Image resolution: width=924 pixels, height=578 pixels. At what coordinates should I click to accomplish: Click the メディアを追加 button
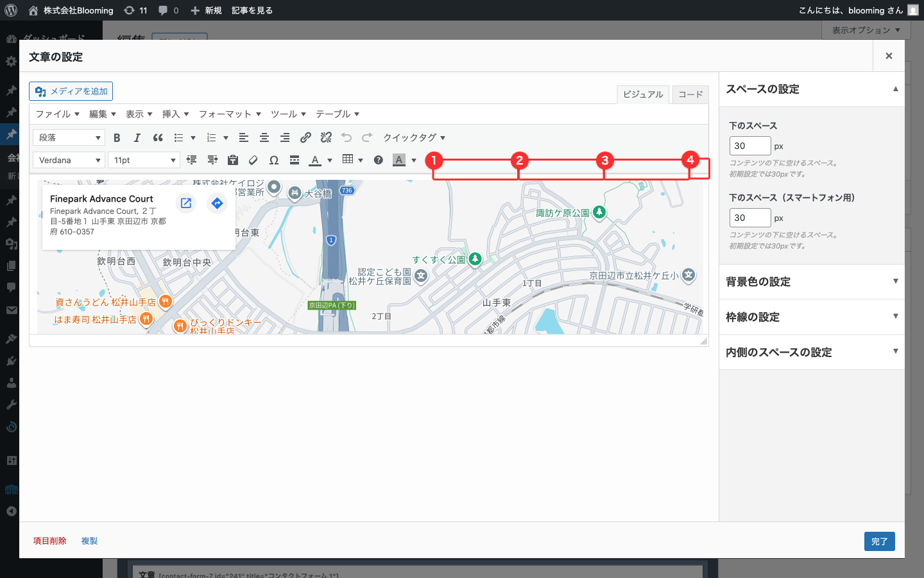pos(71,91)
